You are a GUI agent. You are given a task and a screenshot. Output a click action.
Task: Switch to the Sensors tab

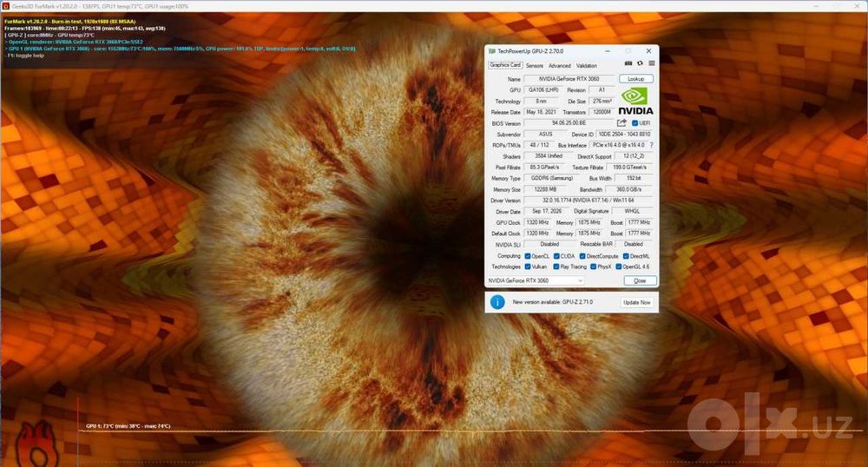pos(534,65)
